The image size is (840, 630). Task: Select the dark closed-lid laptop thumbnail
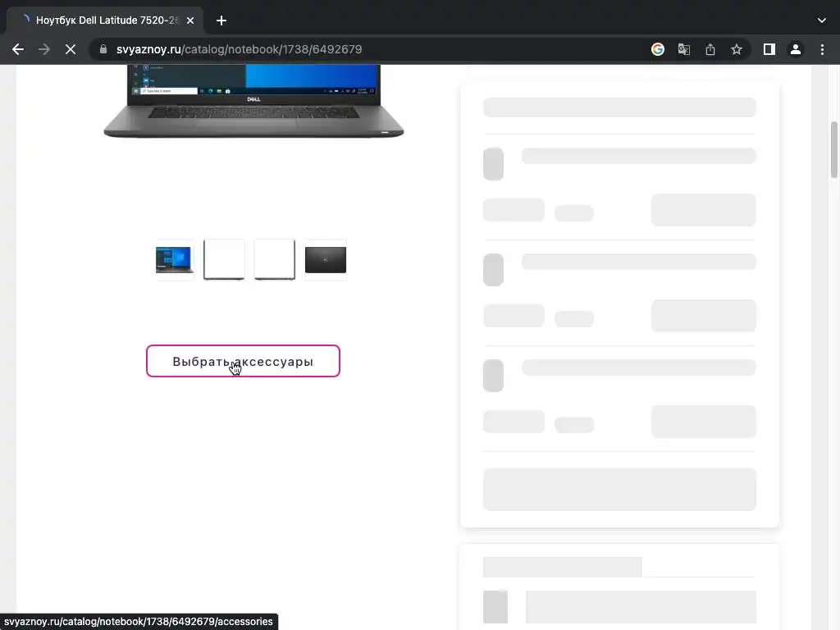(325, 260)
